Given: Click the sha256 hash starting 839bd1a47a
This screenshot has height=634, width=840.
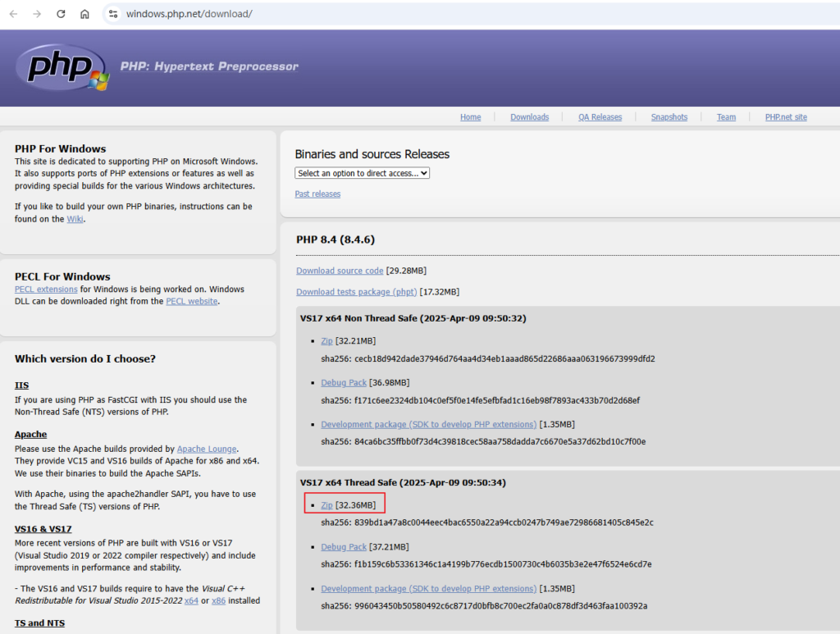Looking at the screenshot, I should pos(504,522).
